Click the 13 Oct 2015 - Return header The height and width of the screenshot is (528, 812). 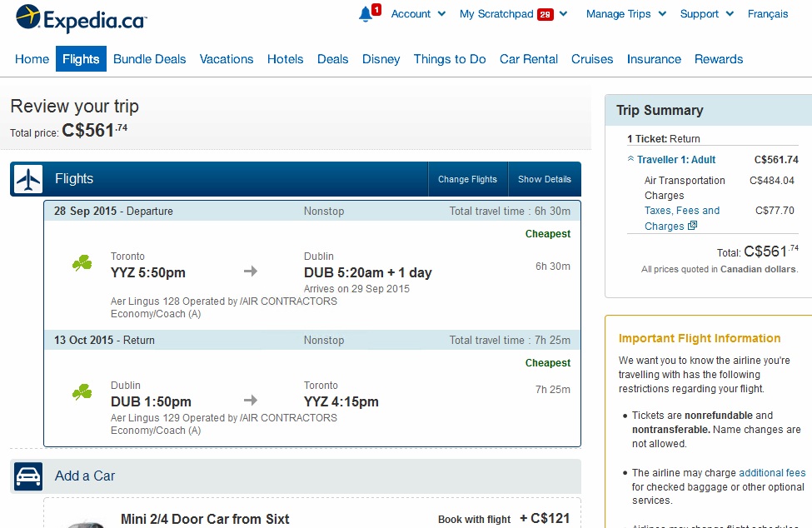(x=104, y=340)
